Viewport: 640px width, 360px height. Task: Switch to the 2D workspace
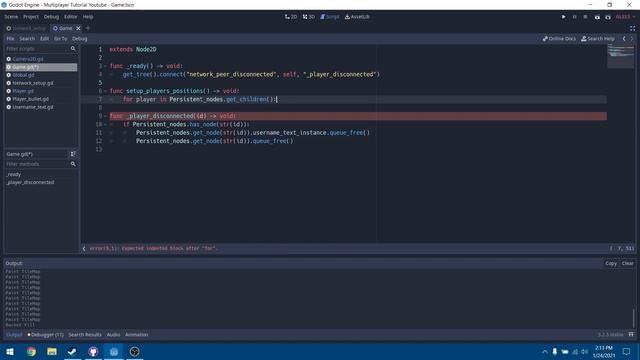pos(291,17)
